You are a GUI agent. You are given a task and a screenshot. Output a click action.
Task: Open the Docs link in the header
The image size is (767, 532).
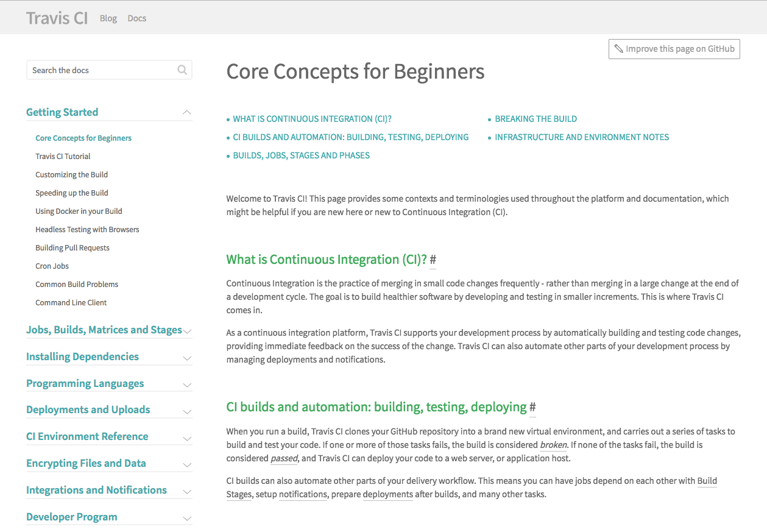click(137, 18)
